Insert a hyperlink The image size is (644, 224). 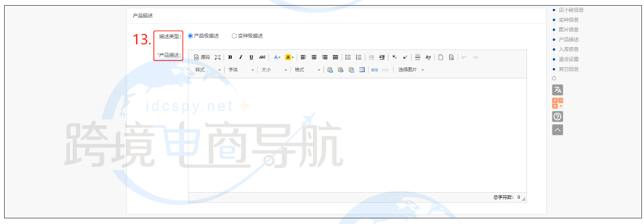pyautogui.click(x=375, y=70)
